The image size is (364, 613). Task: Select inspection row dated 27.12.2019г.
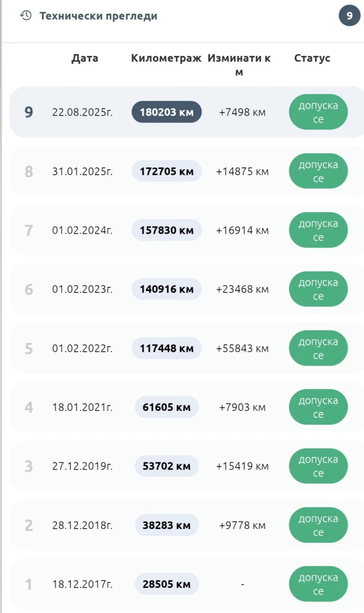tap(82, 466)
